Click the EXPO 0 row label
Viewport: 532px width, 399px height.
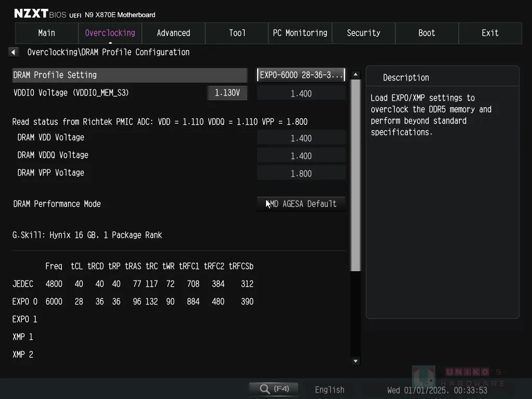point(25,302)
